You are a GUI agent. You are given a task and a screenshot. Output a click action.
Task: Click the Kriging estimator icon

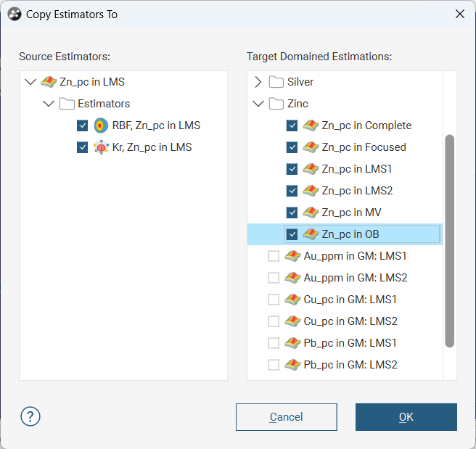click(101, 147)
